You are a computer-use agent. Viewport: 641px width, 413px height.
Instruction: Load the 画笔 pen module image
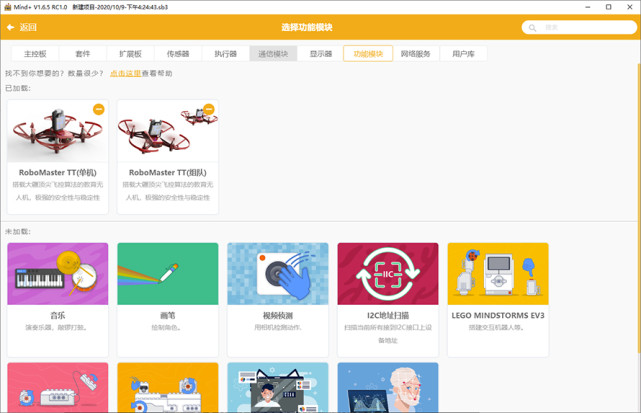168,274
